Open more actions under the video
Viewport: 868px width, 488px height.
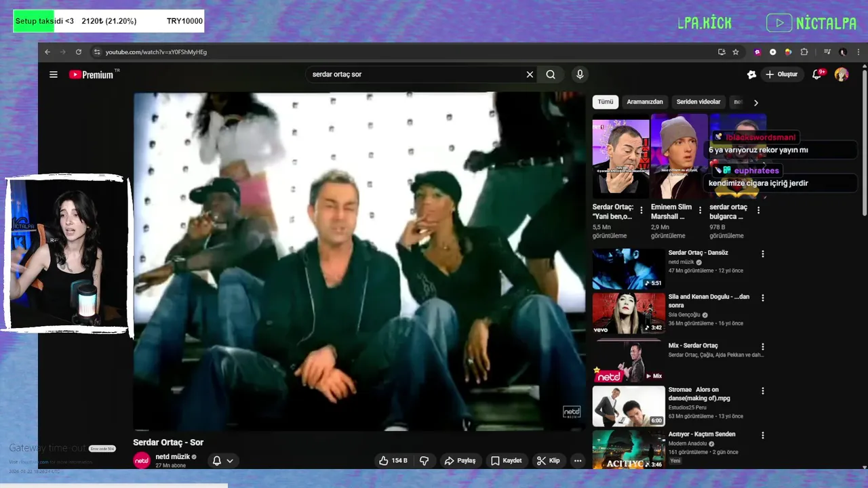click(578, 461)
